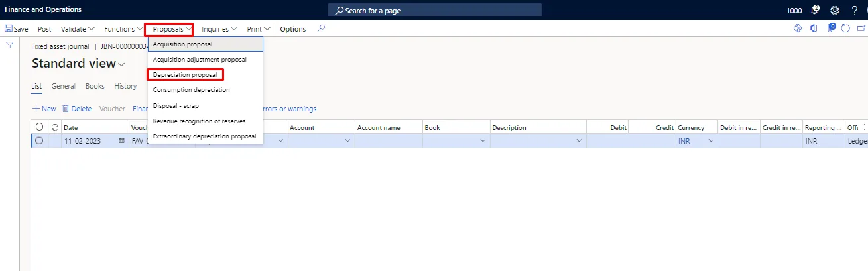Click the Search for a page box
The height and width of the screenshot is (271, 868).
pyautogui.click(x=435, y=10)
